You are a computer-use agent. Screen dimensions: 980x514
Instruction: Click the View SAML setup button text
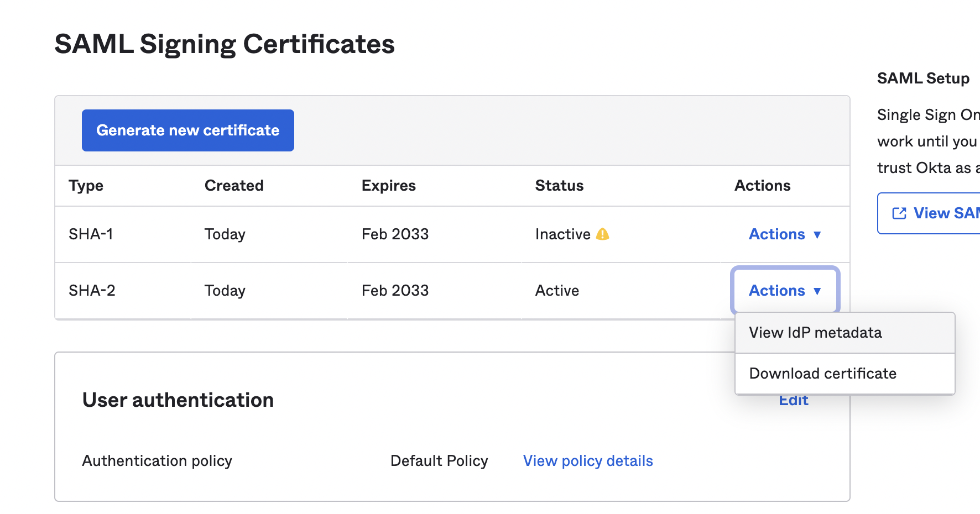coord(946,213)
